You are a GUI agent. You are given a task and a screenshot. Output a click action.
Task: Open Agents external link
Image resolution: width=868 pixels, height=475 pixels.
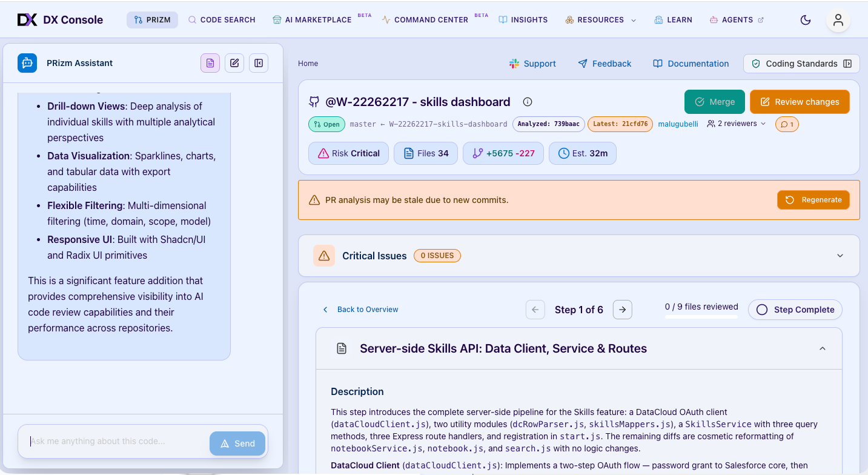[737, 20]
